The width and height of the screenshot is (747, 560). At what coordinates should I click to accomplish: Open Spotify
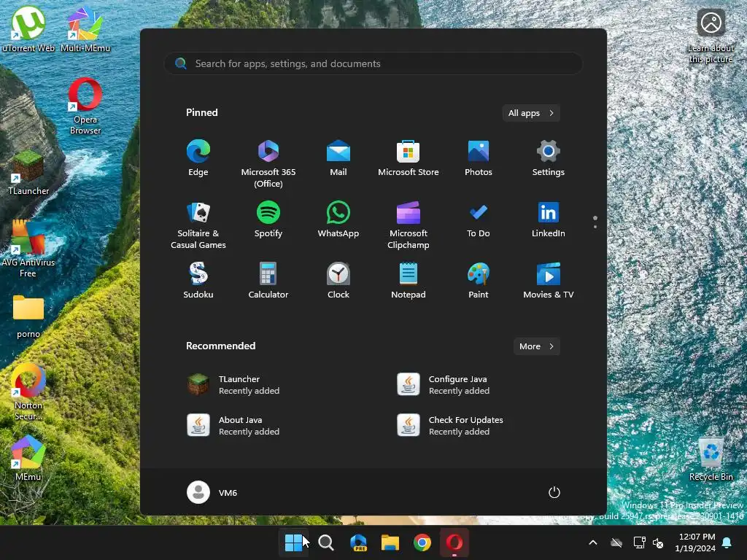click(x=268, y=219)
